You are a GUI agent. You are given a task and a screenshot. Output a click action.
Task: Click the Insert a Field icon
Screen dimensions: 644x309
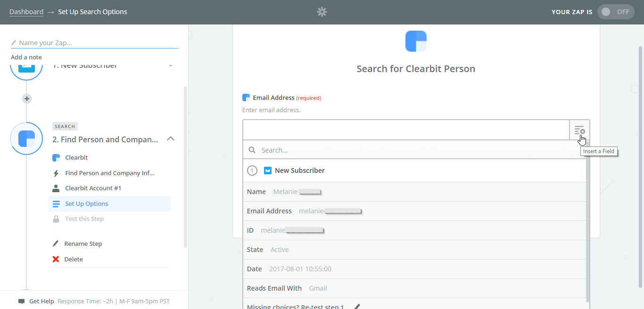[x=579, y=130]
